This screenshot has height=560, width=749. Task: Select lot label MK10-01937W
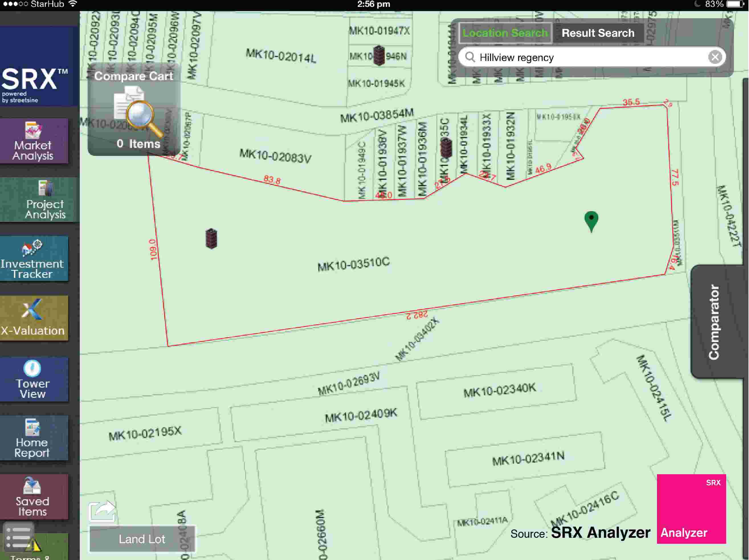point(402,161)
